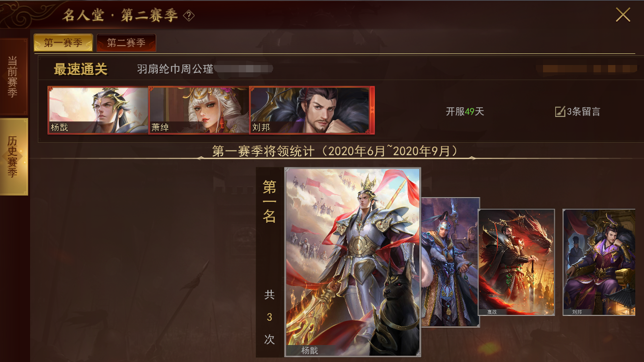
Task: Switch to the 第一赛季 tab
Action: click(x=63, y=43)
